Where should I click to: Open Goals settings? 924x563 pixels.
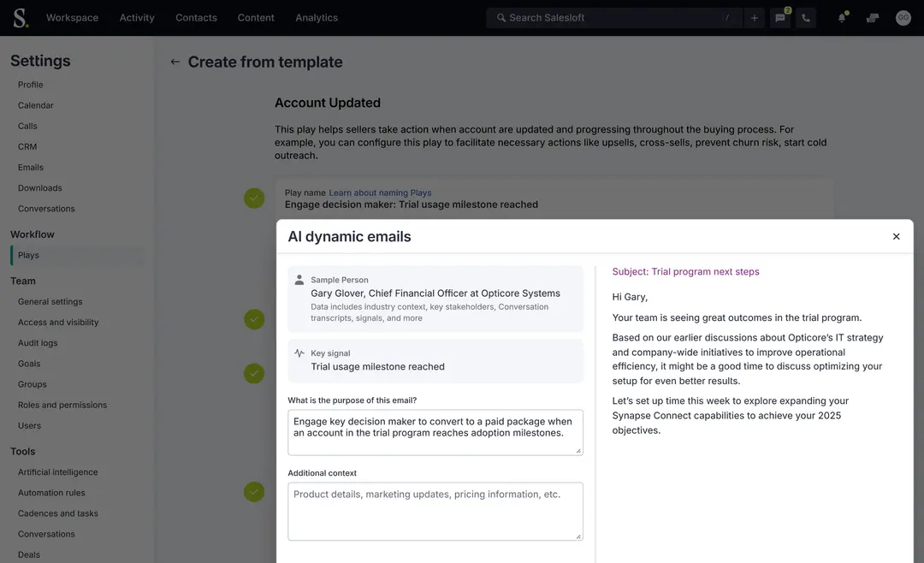(x=29, y=363)
